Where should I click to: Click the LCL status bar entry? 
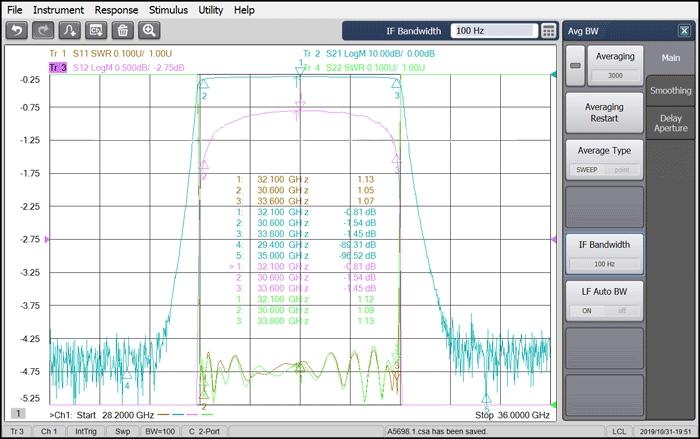(x=619, y=431)
